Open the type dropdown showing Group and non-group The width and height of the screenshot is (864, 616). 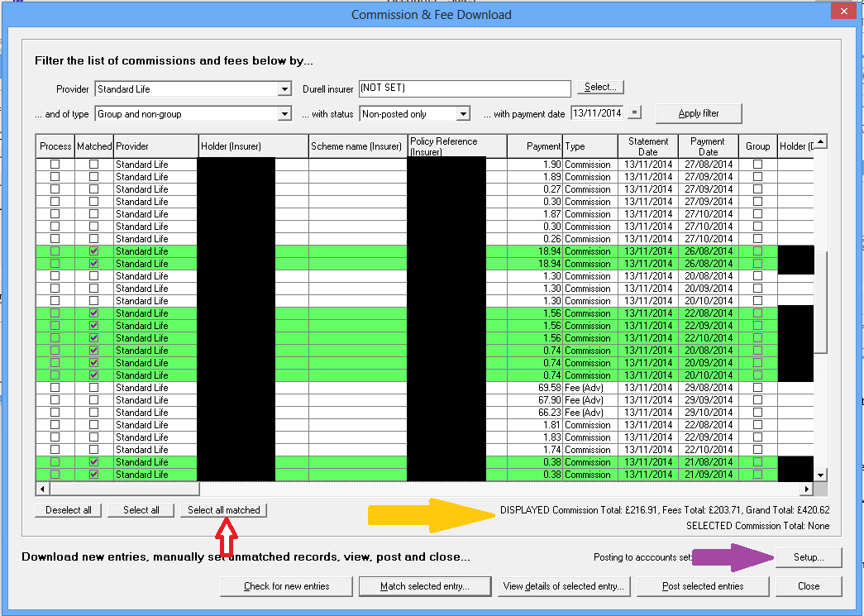click(x=284, y=114)
